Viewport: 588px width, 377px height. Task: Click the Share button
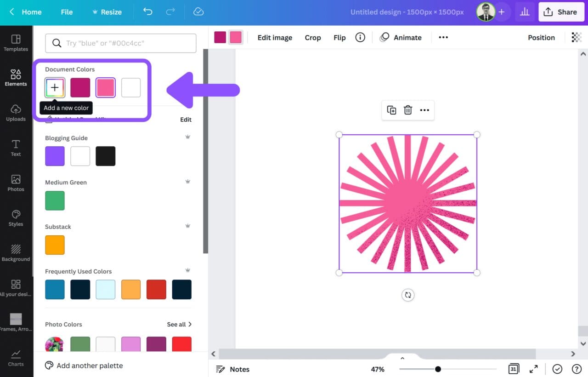(561, 12)
